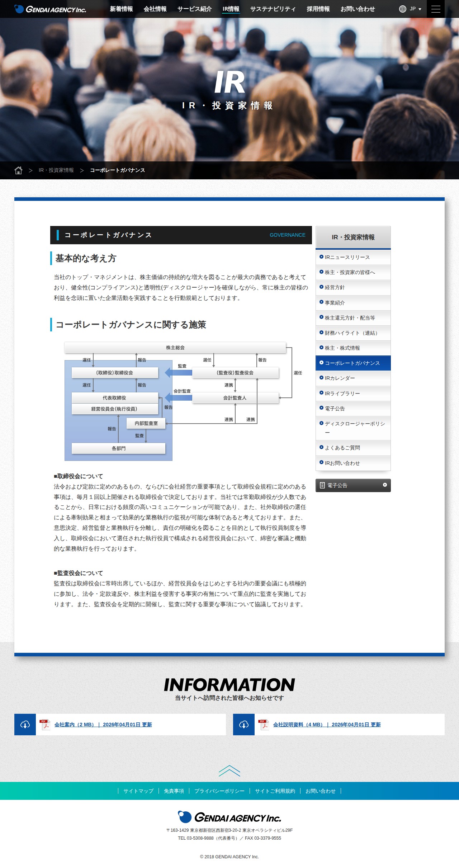Click the home icon in breadcrumb
Image resolution: width=459 pixels, height=868 pixels.
point(18,170)
